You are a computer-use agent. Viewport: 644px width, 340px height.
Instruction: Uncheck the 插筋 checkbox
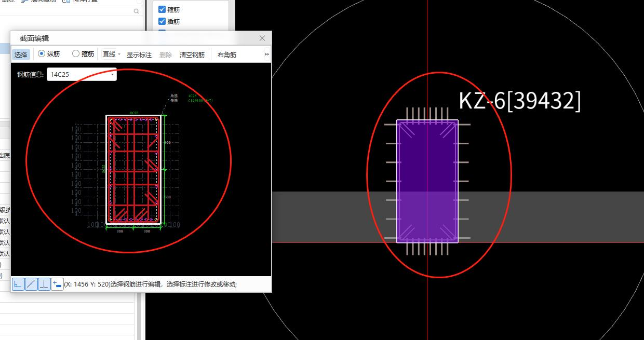pyautogui.click(x=162, y=21)
